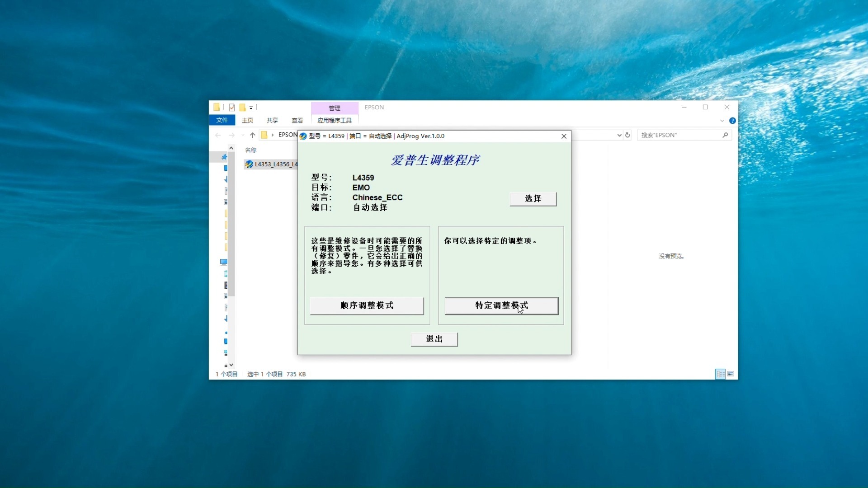868x488 pixels.
Task: Click the 管理 contextual tab header
Action: click(335, 108)
